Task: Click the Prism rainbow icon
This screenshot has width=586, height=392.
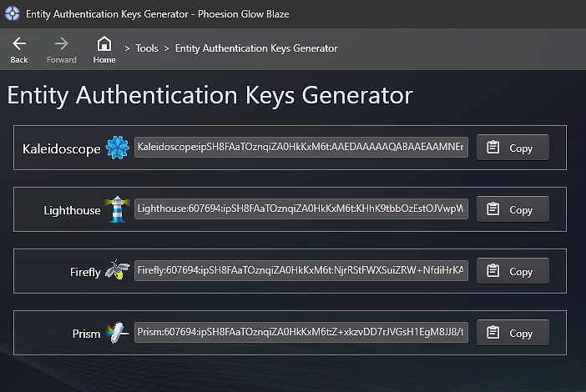Action: (118, 332)
